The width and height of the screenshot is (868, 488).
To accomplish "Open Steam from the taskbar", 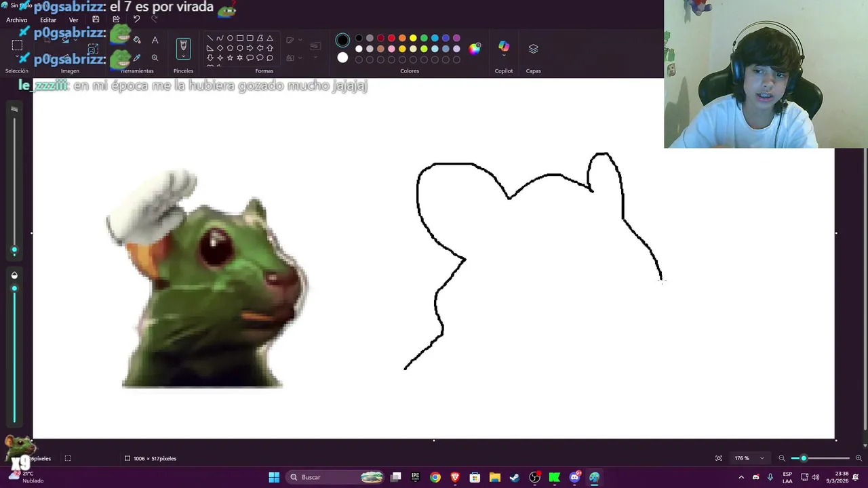I will click(515, 477).
